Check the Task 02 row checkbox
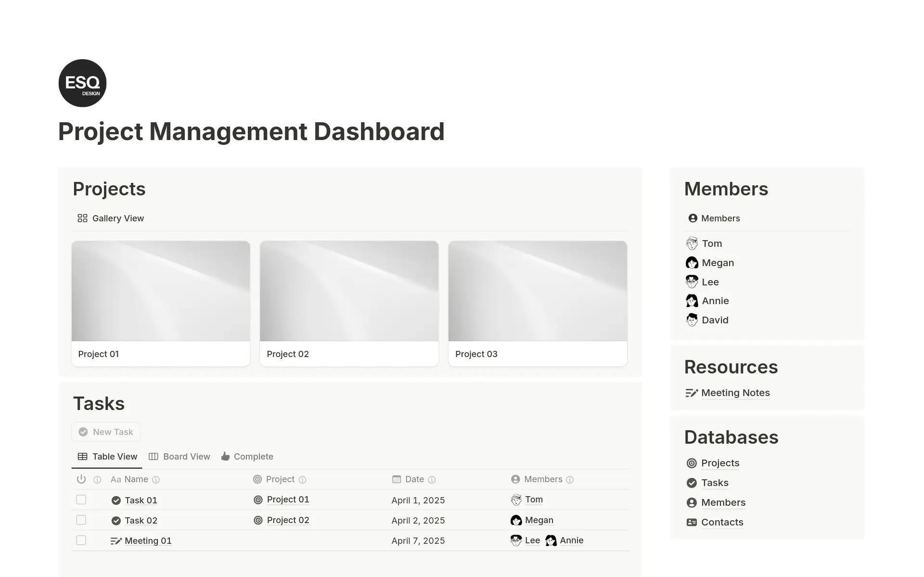This screenshot has width=924, height=577. pyautogui.click(x=81, y=520)
